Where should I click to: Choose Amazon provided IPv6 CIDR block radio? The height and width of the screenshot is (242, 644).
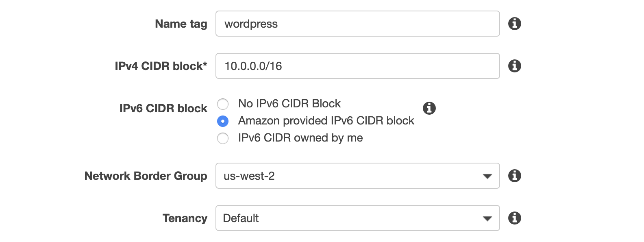[223, 121]
